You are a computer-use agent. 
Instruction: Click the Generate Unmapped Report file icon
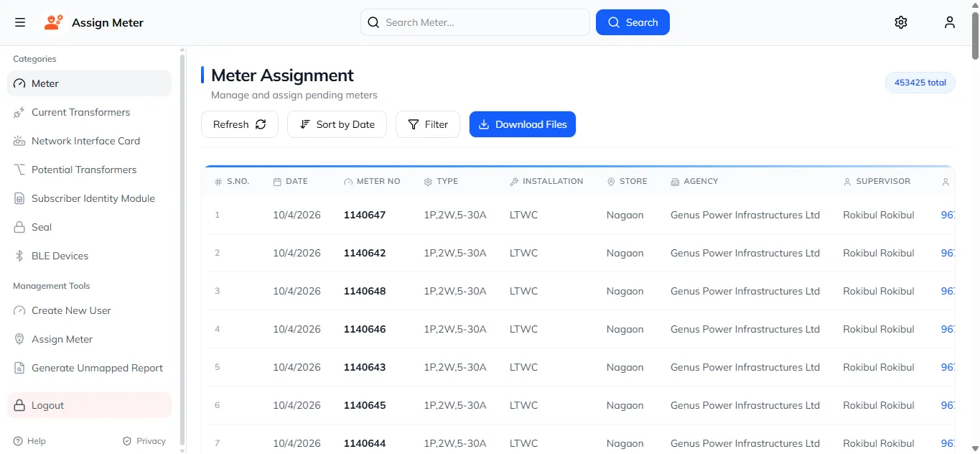pyautogui.click(x=19, y=368)
